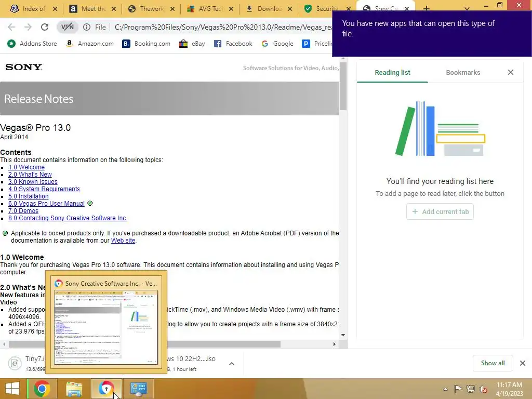532x399 pixels.
Task: Open the 8.0 Contacting Sony Creative Software link
Action: click(68, 218)
